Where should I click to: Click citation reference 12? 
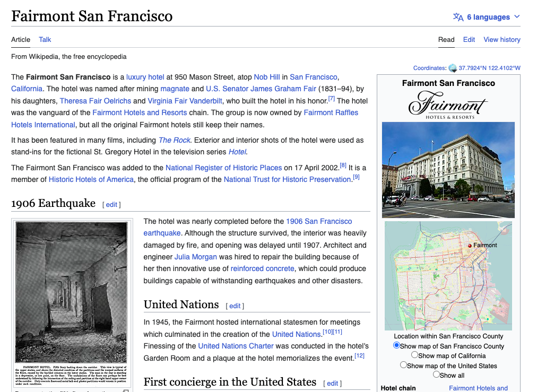coord(359,356)
